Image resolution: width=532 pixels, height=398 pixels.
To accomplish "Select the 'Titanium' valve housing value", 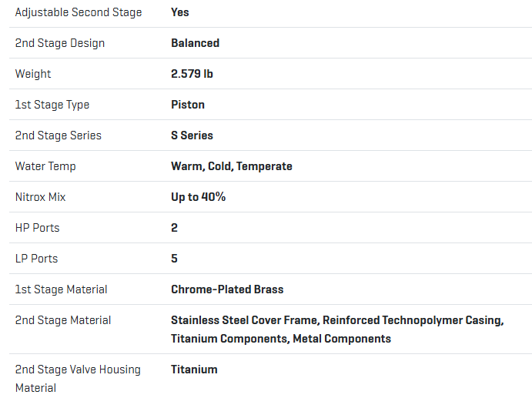I will (194, 370).
